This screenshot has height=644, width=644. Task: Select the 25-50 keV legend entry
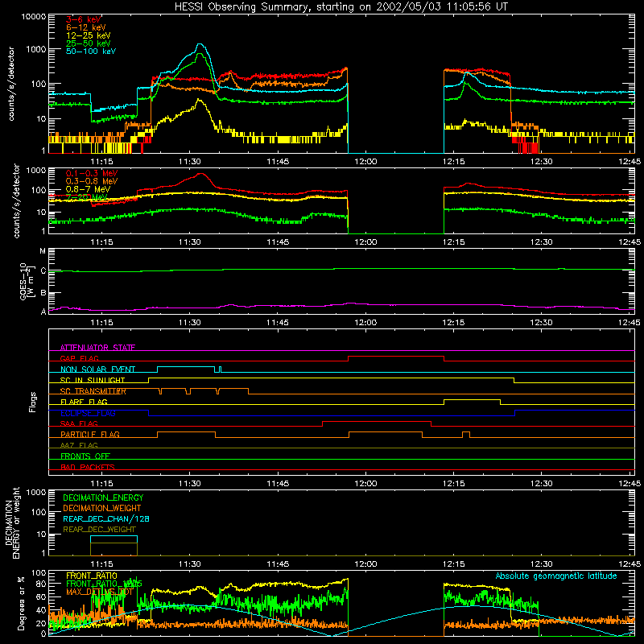89,43
